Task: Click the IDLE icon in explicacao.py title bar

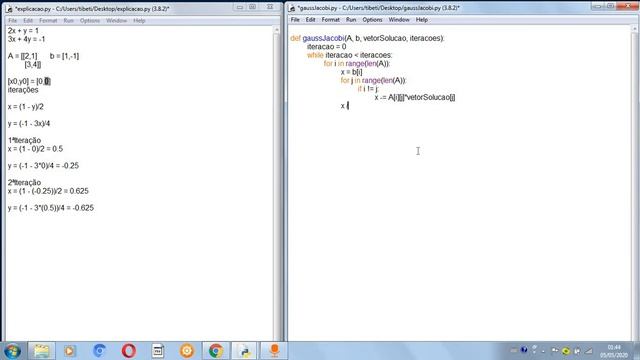Action: [9, 8]
